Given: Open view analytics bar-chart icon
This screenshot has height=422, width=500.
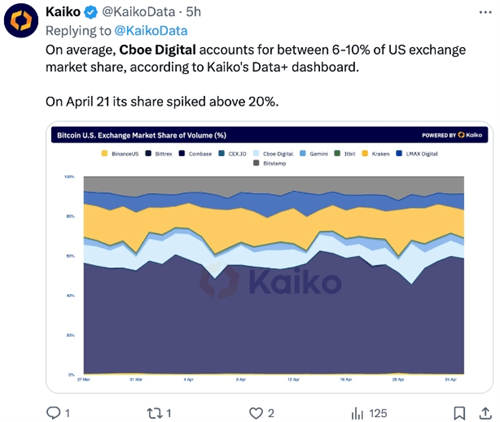Looking at the screenshot, I should coord(357,413).
